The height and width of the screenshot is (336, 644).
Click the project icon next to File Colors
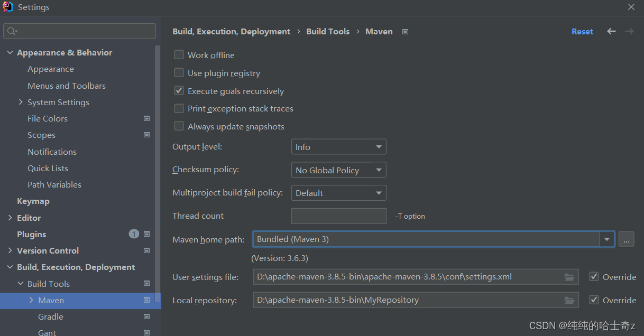147,119
